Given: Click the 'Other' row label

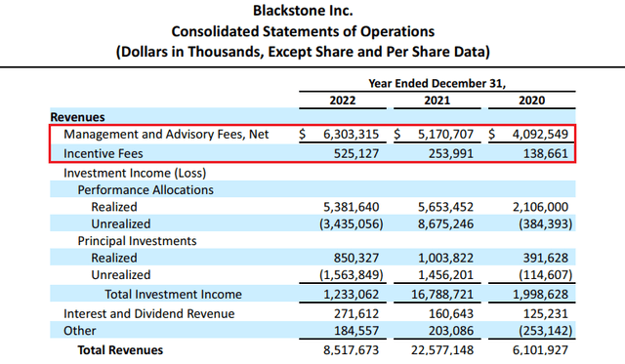Looking at the screenshot, I should click(x=80, y=331).
